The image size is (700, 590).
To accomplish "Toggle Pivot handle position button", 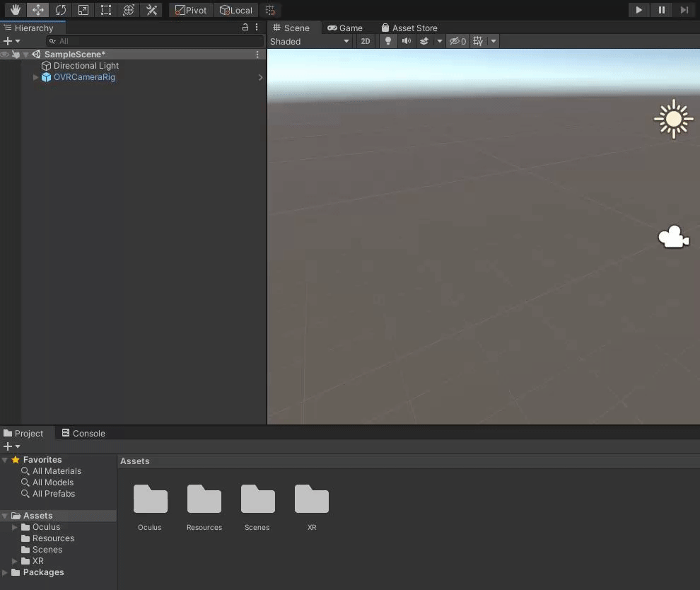I will tap(191, 10).
